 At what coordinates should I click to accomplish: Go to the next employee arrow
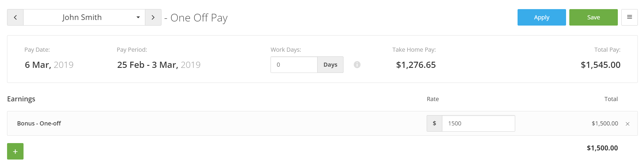[153, 17]
